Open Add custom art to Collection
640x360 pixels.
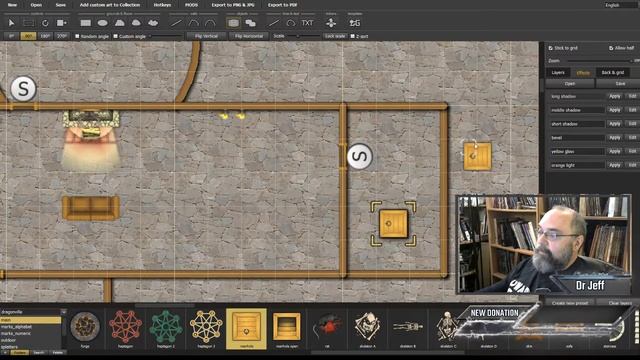tap(110, 5)
